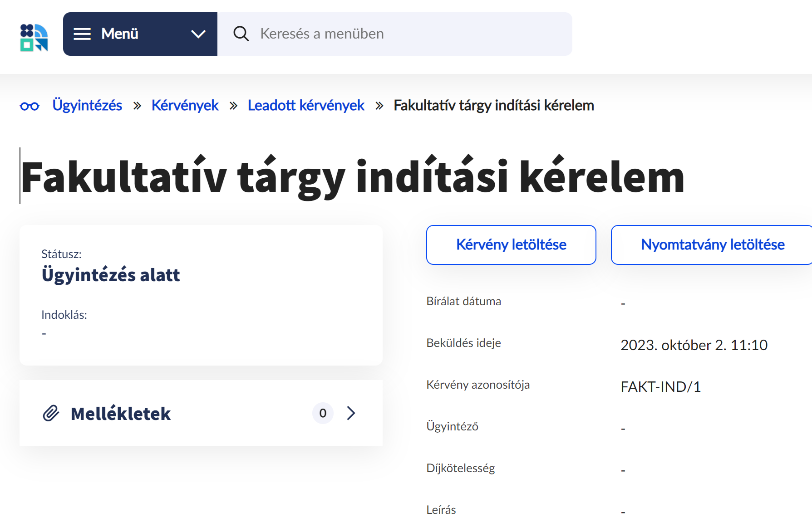Select the Ügyintézés alatt status text

tap(111, 275)
